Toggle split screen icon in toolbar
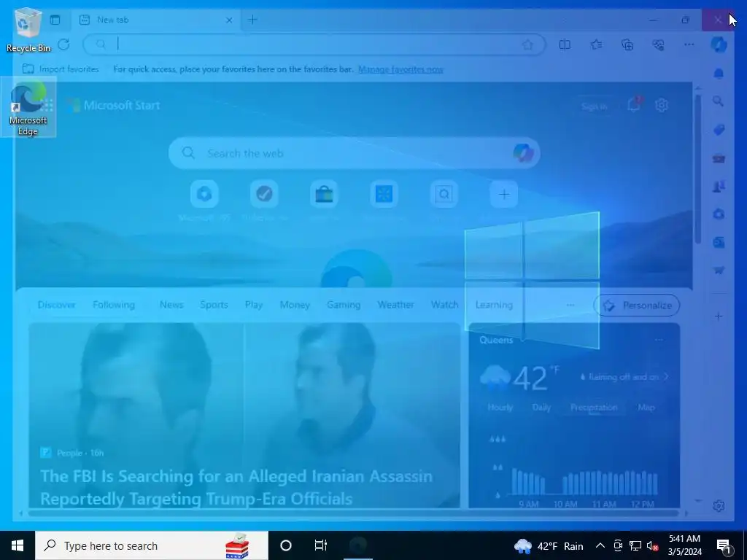The height and width of the screenshot is (560, 747). (x=565, y=44)
